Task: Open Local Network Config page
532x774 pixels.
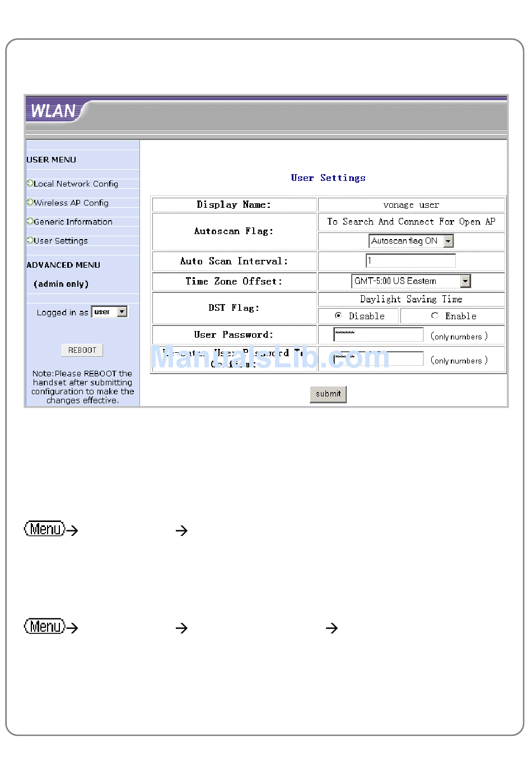Action: click(76, 184)
